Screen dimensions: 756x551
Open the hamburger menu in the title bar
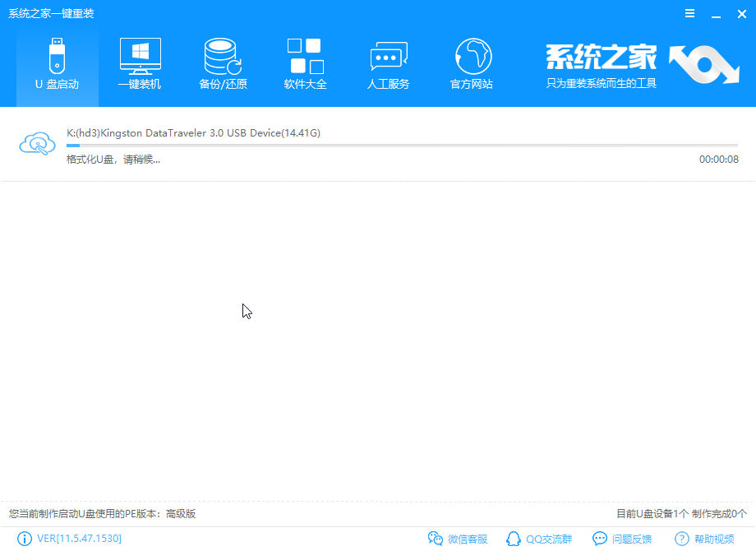coord(689,13)
